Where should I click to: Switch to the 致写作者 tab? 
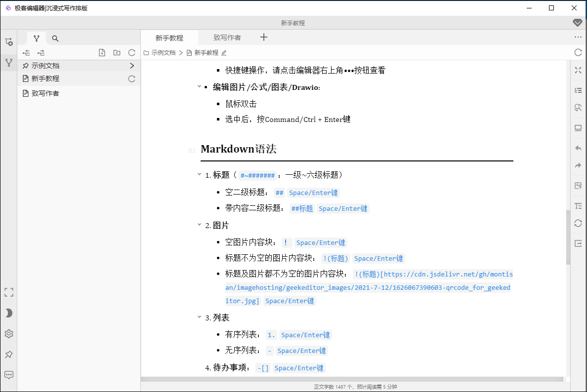click(227, 38)
